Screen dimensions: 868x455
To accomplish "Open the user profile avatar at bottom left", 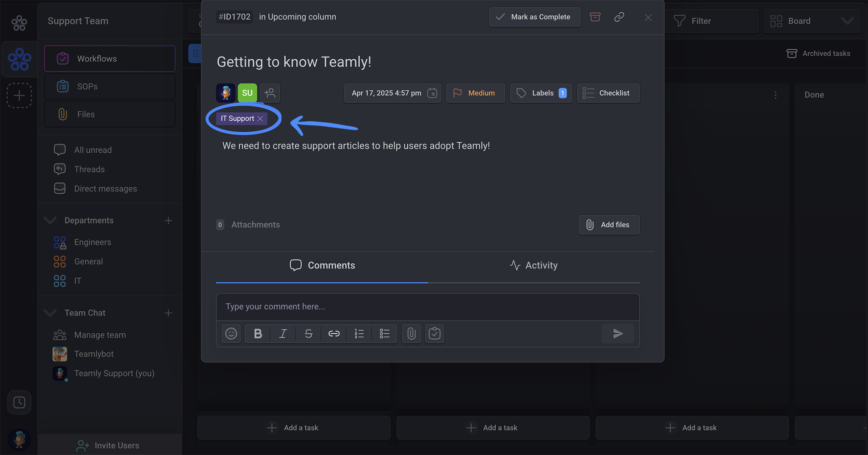I will pos(20,439).
